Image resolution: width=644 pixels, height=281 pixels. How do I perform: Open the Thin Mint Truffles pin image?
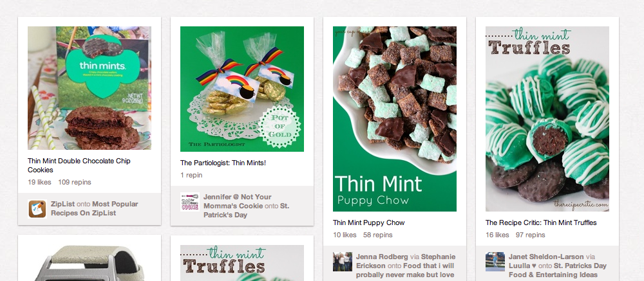(547, 119)
